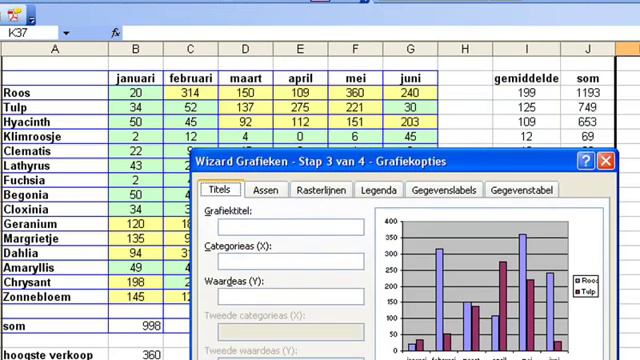
Task: Select column E header
Action: pyautogui.click(x=300, y=49)
